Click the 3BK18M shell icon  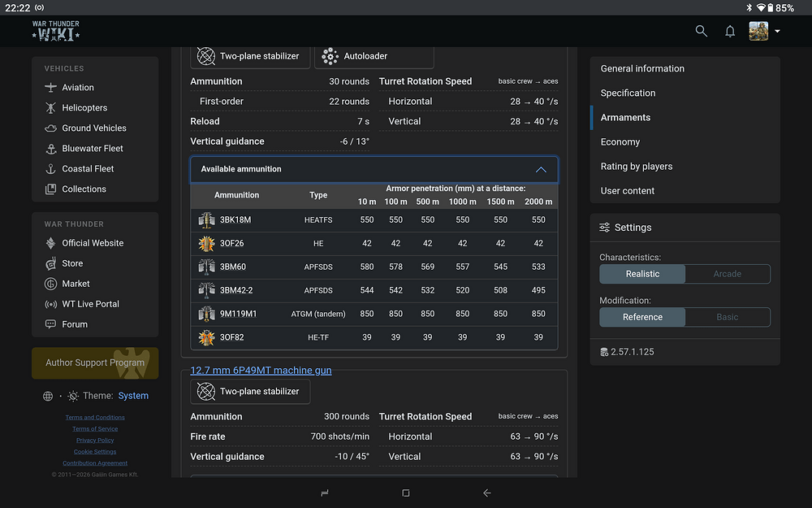pyautogui.click(x=206, y=219)
